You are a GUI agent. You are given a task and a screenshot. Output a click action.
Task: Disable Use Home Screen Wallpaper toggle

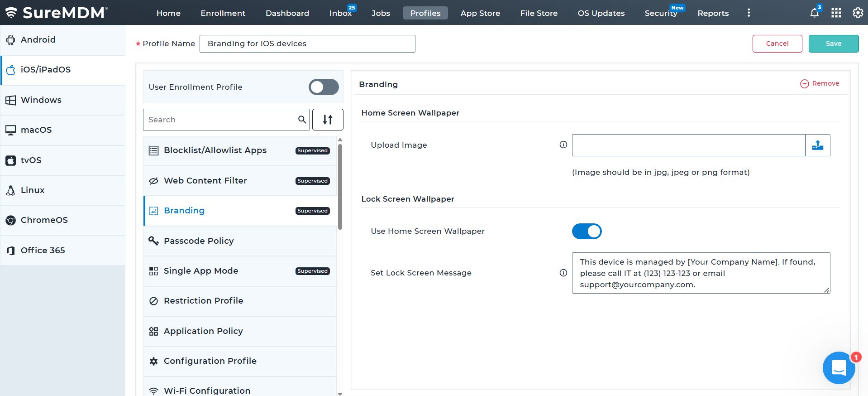[587, 231]
